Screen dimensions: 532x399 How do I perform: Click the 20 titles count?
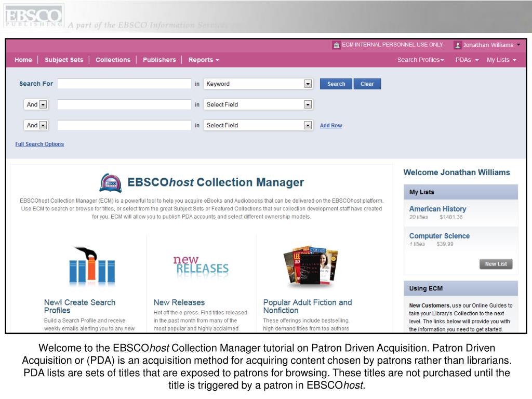[x=418, y=217]
